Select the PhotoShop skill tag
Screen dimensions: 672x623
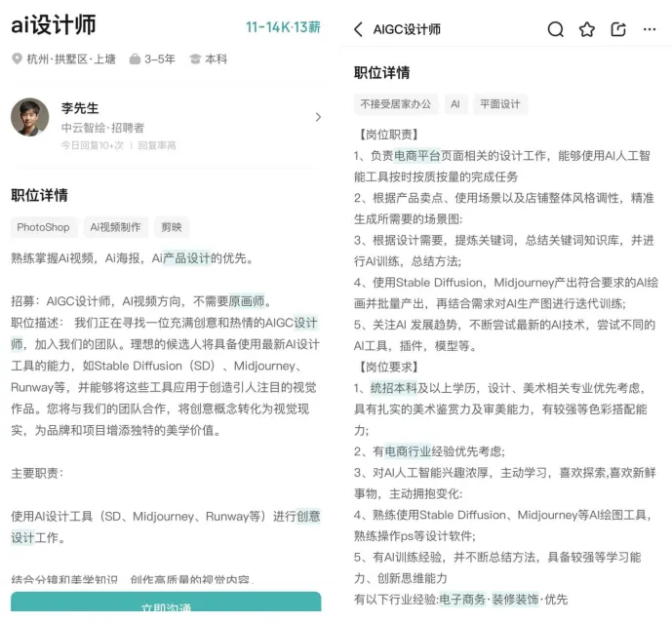(43, 227)
